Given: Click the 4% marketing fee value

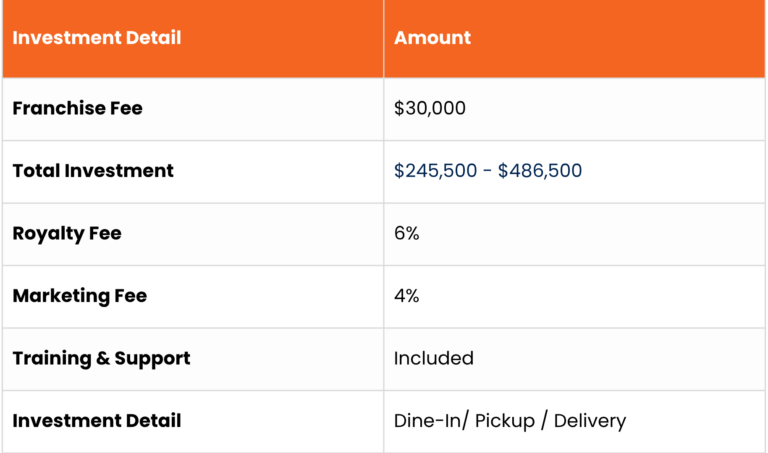Looking at the screenshot, I should pos(407,296).
